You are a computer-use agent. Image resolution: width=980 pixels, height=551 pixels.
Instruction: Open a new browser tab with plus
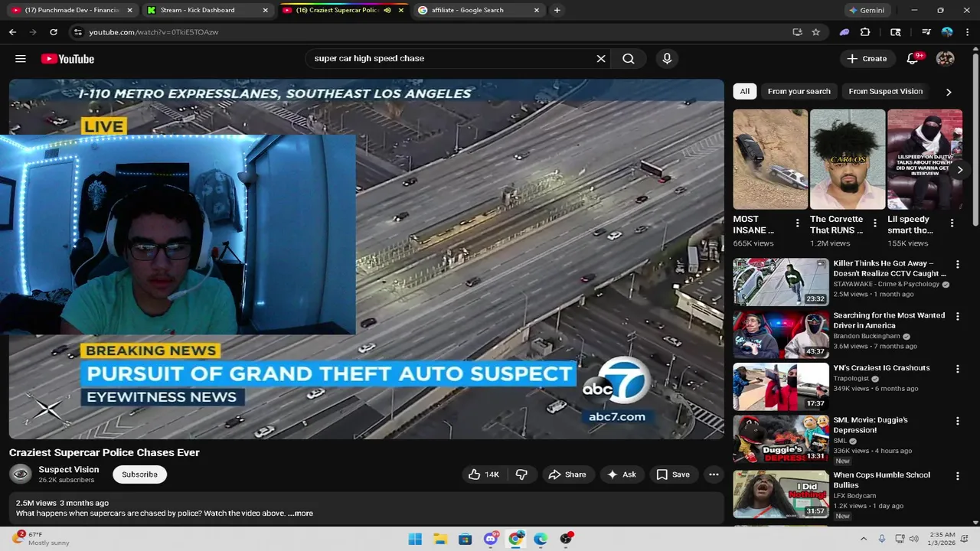point(557,10)
